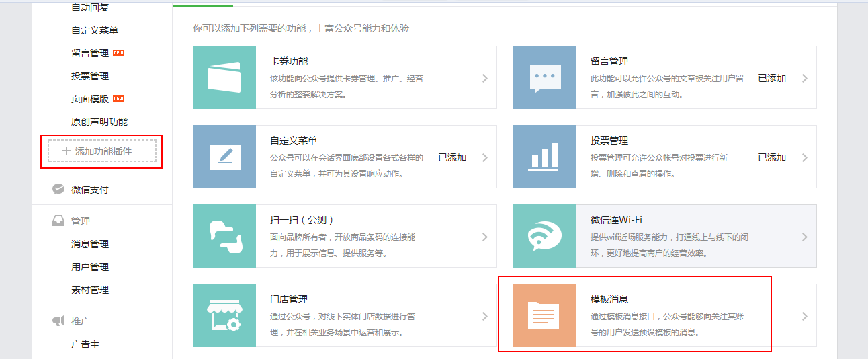Click the 留言管理 speech bubble icon
Viewport: 868px width, 359px height.
(x=545, y=77)
